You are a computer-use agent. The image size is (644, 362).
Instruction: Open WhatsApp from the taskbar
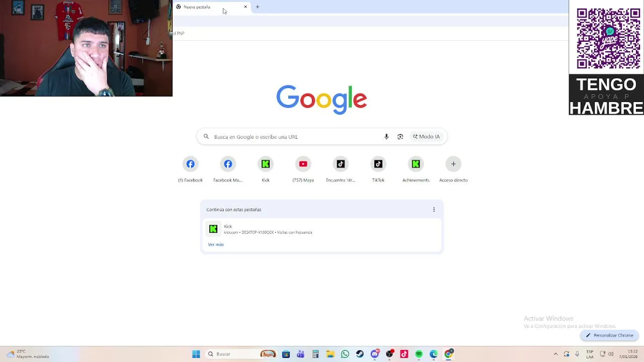tap(345, 354)
